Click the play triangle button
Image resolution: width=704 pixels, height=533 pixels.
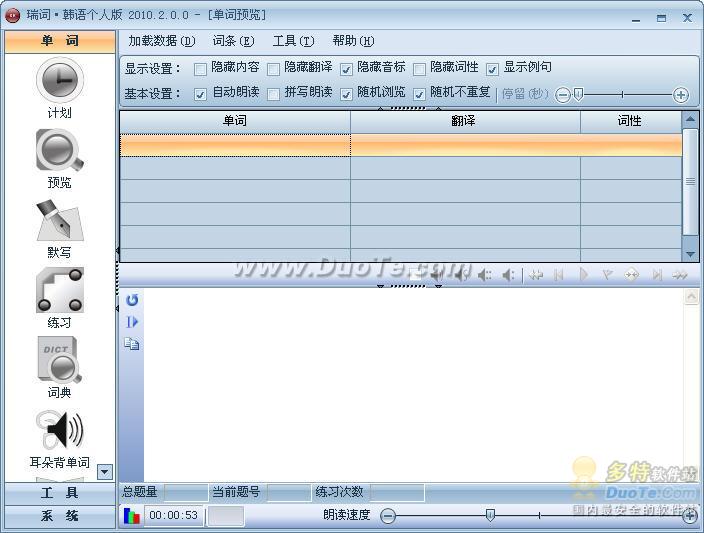click(584, 274)
